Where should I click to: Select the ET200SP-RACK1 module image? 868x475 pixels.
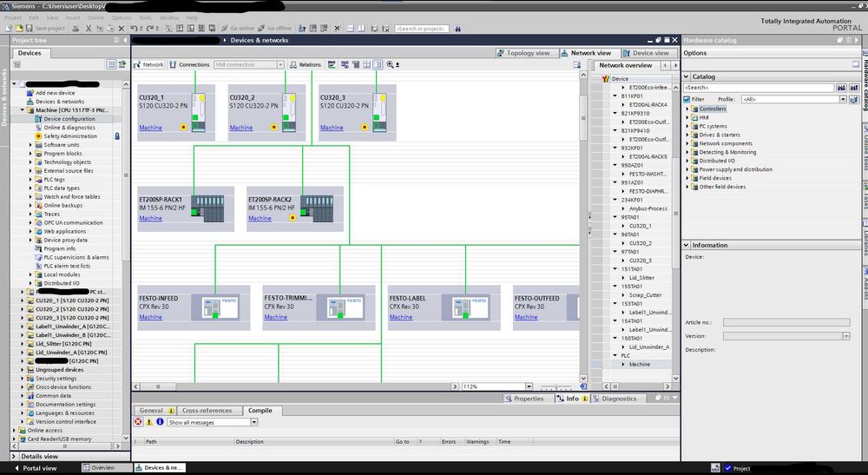click(207, 208)
